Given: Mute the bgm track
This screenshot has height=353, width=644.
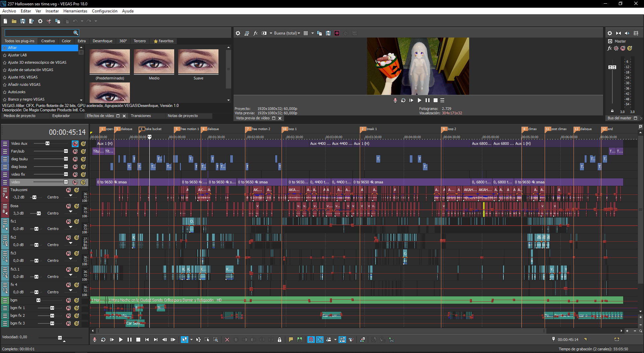Looking at the screenshot, I should tap(68, 300).
